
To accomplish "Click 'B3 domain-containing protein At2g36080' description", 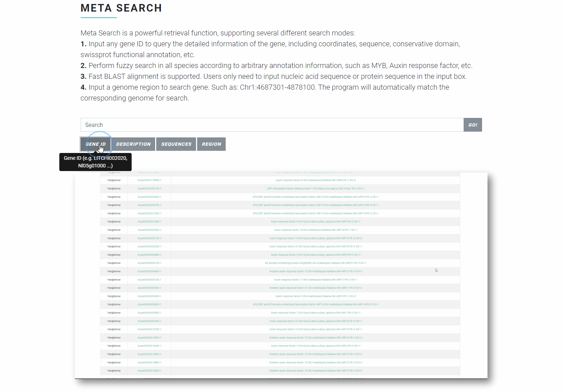I will [316, 263].
